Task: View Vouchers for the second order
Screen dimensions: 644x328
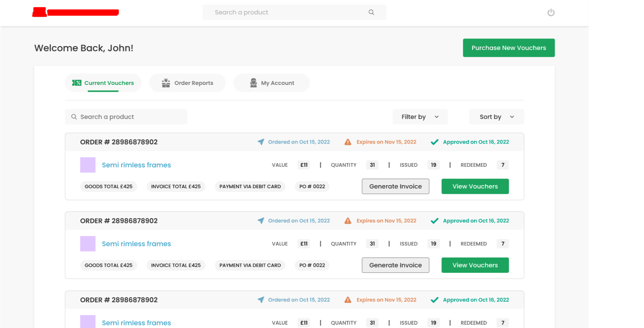Action: [475, 265]
